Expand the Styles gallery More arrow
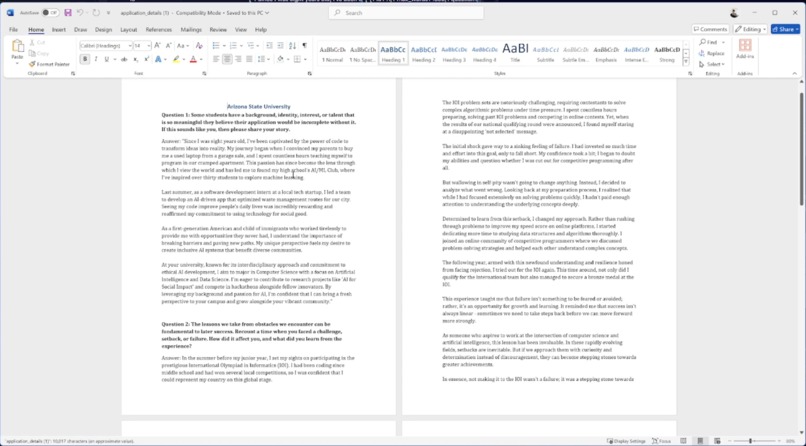806x446 pixels. click(686, 62)
